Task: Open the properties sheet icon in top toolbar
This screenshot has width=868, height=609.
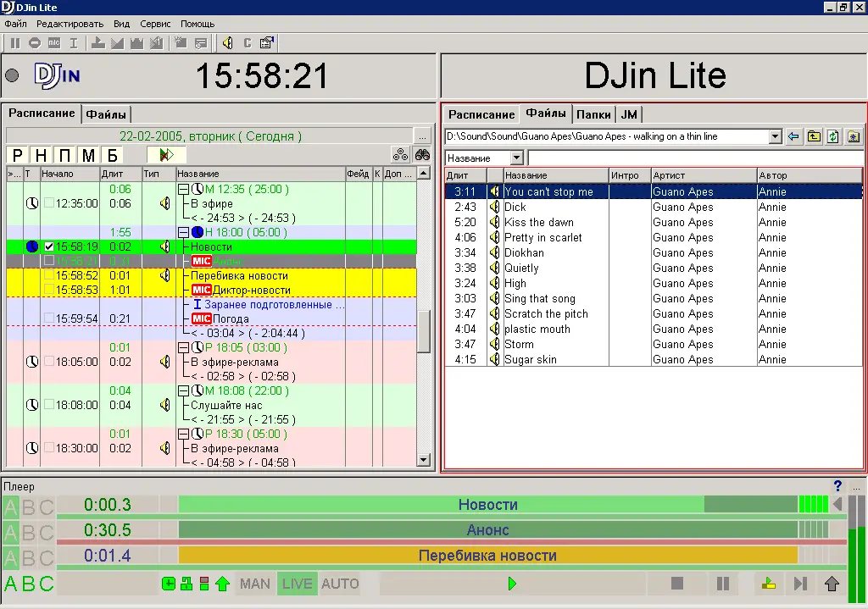Action: click(266, 42)
